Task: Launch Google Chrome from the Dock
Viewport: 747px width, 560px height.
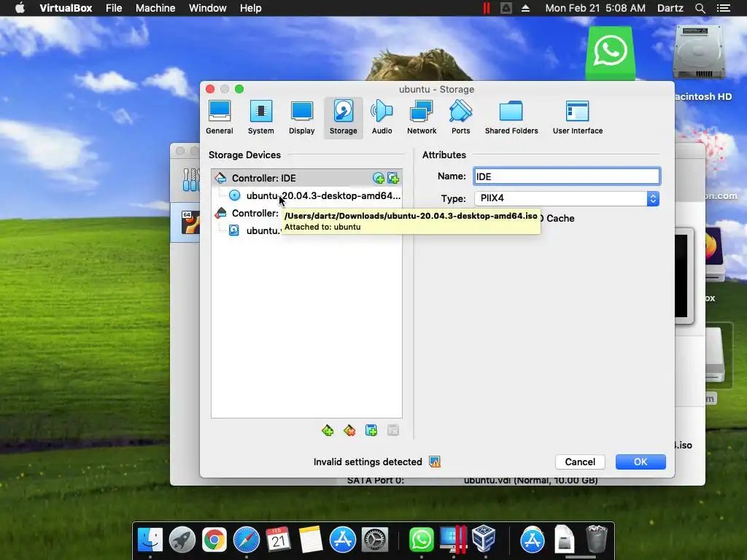Action: 214,540
